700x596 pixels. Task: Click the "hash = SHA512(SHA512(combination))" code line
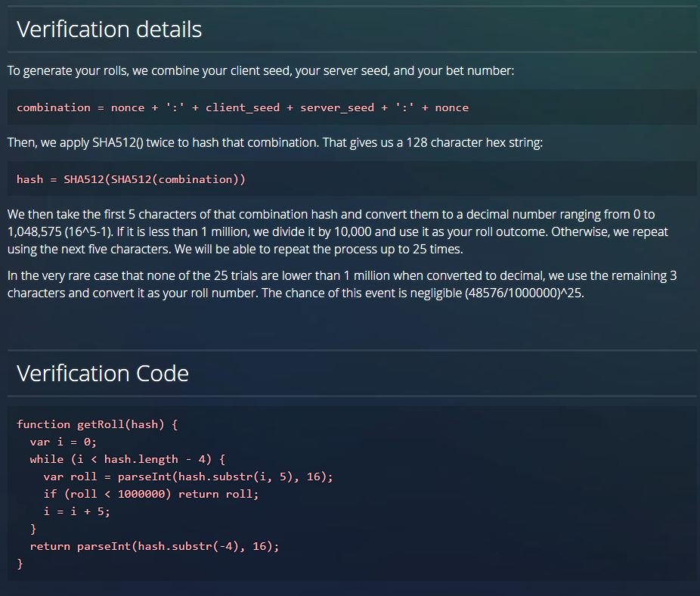point(131,179)
